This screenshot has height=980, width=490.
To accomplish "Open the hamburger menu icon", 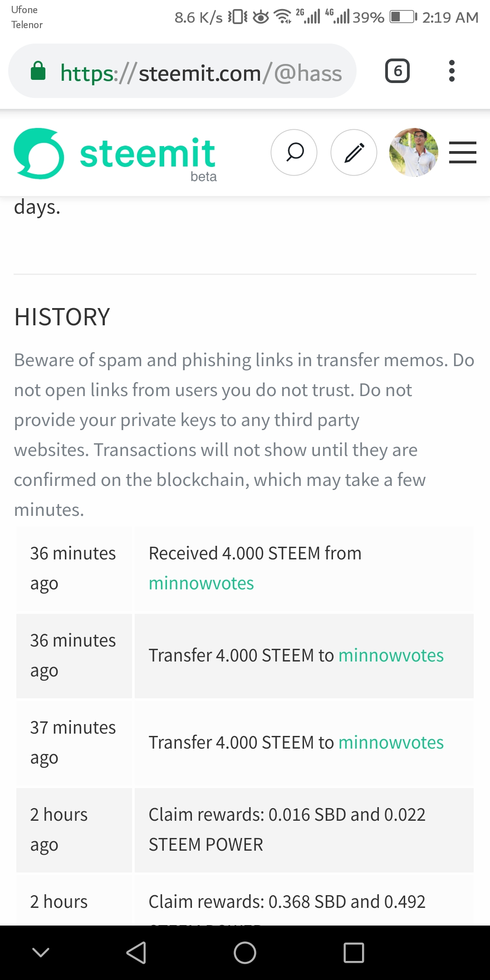I will (x=462, y=152).
